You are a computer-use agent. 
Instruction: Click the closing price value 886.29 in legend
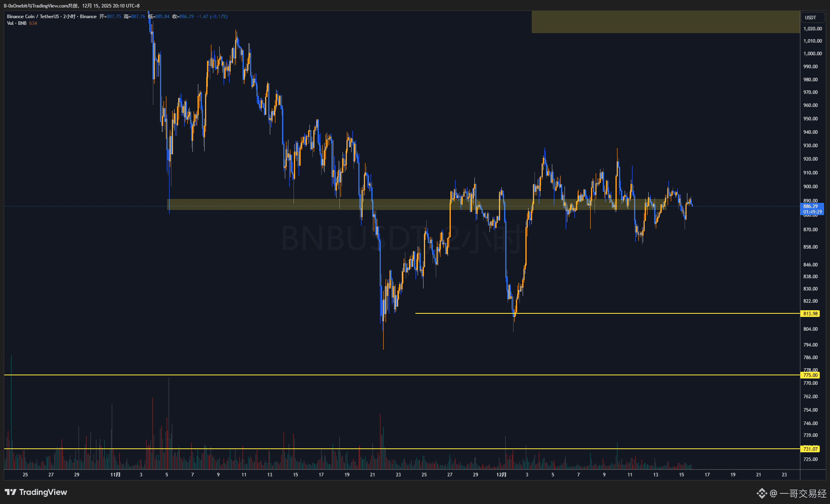pyautogui.click(x=186, y=17)
